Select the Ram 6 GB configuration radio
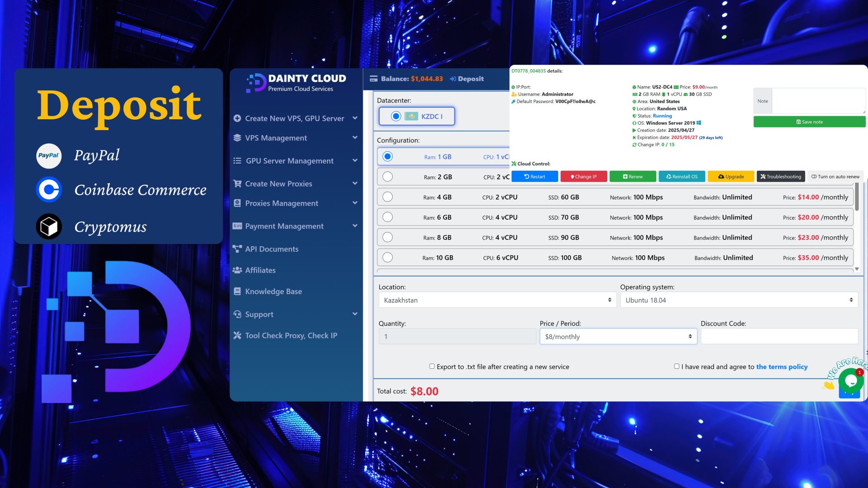The image size is (868, 488). 387,217
